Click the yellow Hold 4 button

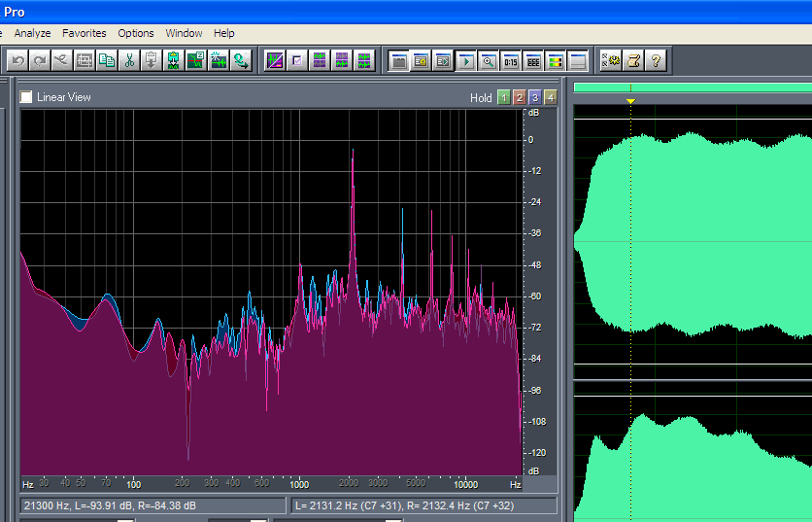coord(551,97)
